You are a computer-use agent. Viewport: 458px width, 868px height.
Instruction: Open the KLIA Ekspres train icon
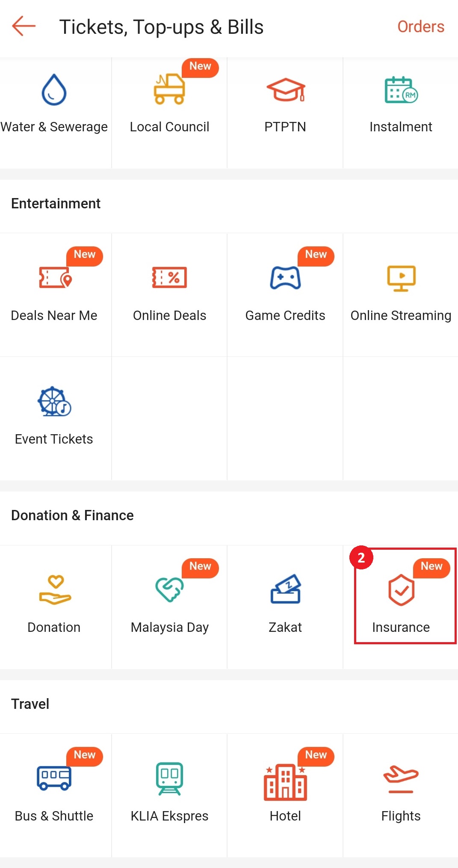coord(169,779)
